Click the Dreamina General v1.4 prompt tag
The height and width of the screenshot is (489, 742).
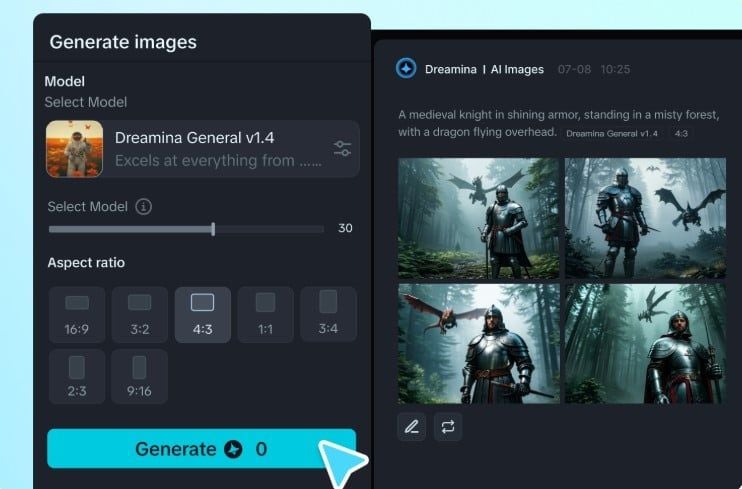click(611, 133)
